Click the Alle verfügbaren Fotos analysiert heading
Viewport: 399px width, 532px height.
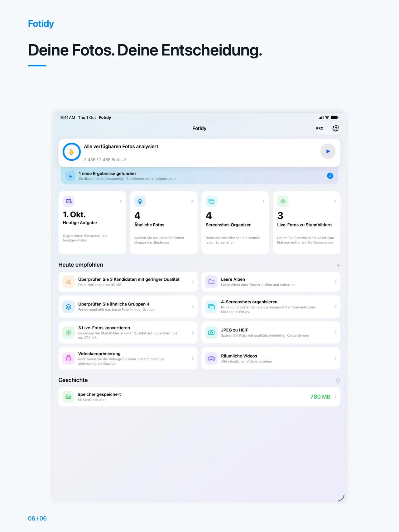121,146
